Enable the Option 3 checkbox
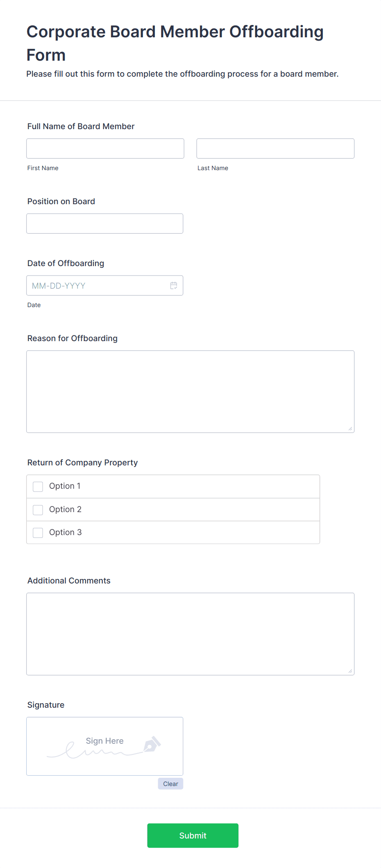The image size is (381, 868). tap(38, 533)
